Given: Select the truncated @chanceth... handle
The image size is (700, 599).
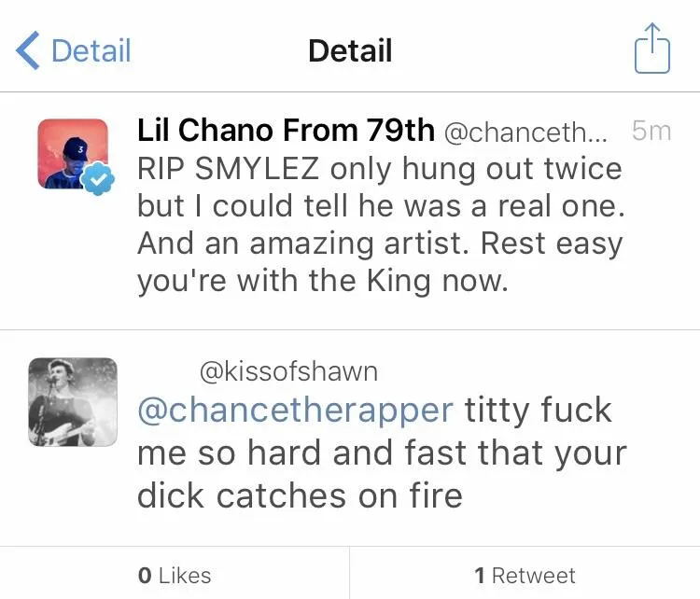Looking at the screenshot, I should (x=525, y=132).
